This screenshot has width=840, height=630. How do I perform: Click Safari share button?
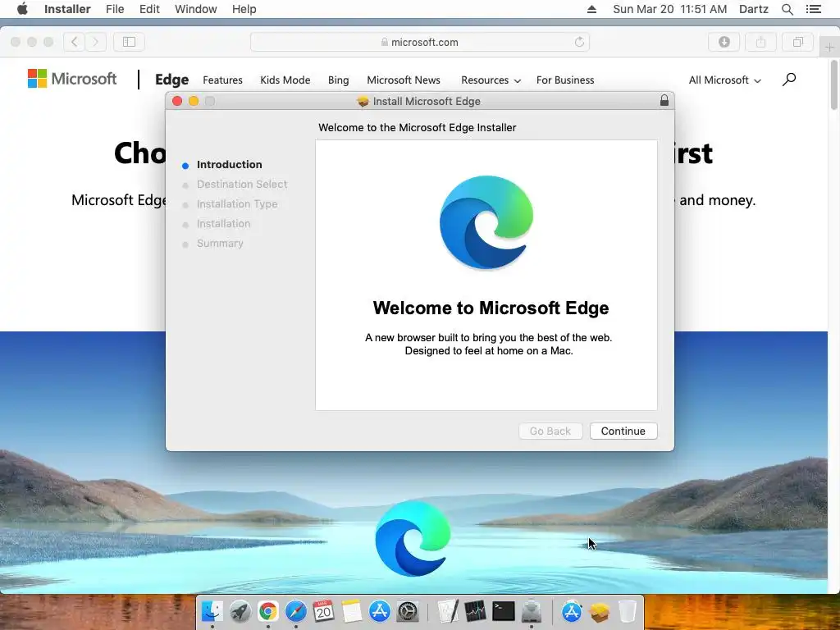(760, 42)
